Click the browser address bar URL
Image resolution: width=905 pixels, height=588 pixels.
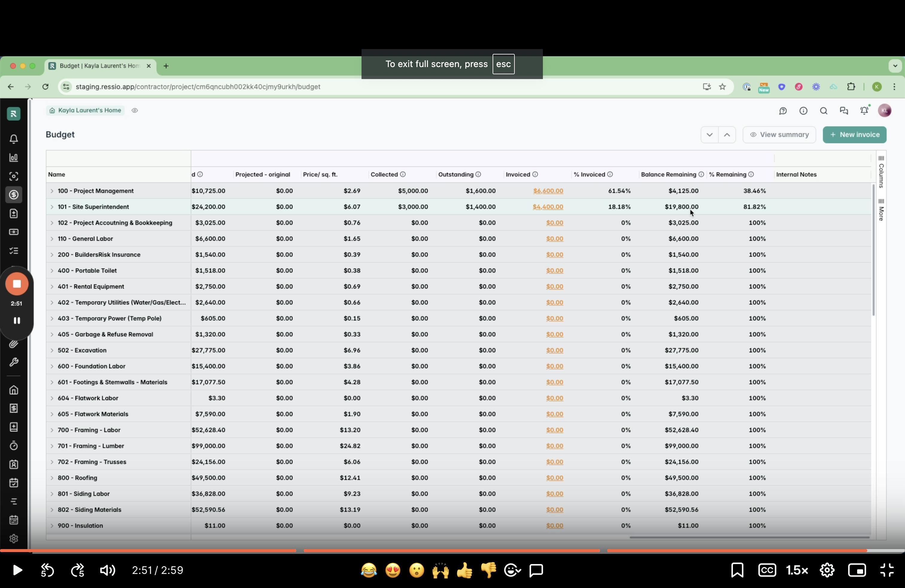[x=198, y=87]
